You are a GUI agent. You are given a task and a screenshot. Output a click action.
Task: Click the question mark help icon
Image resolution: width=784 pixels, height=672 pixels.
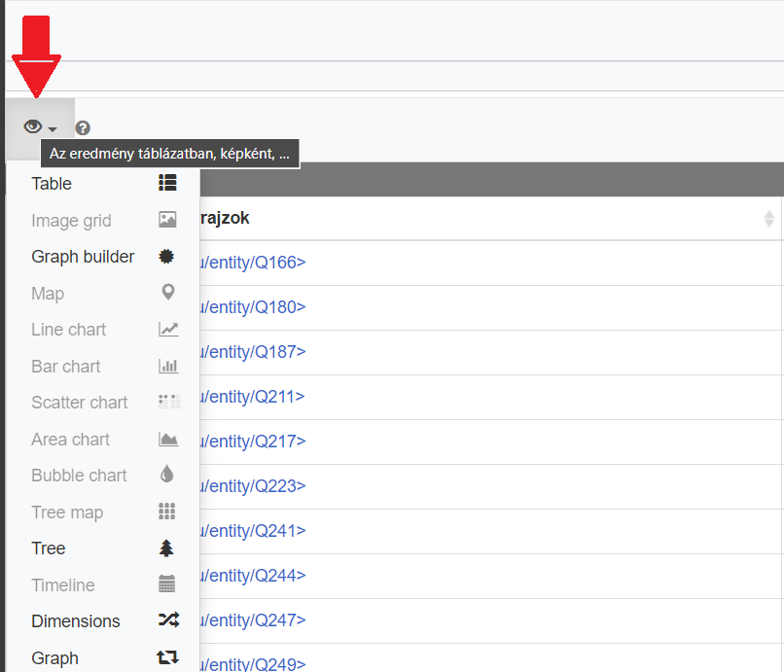click(x=83, y=127)
